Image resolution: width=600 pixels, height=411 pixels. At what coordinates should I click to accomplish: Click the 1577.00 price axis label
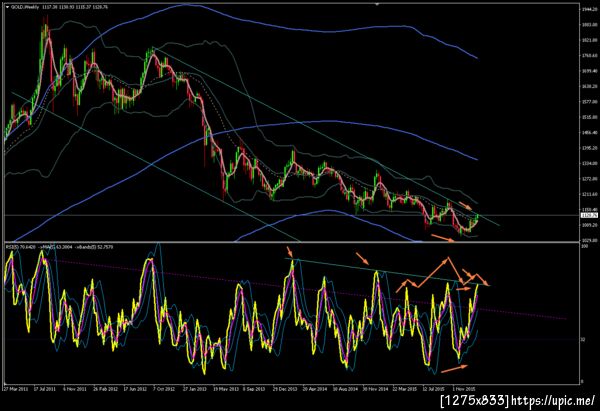click(x=589, y=102)
